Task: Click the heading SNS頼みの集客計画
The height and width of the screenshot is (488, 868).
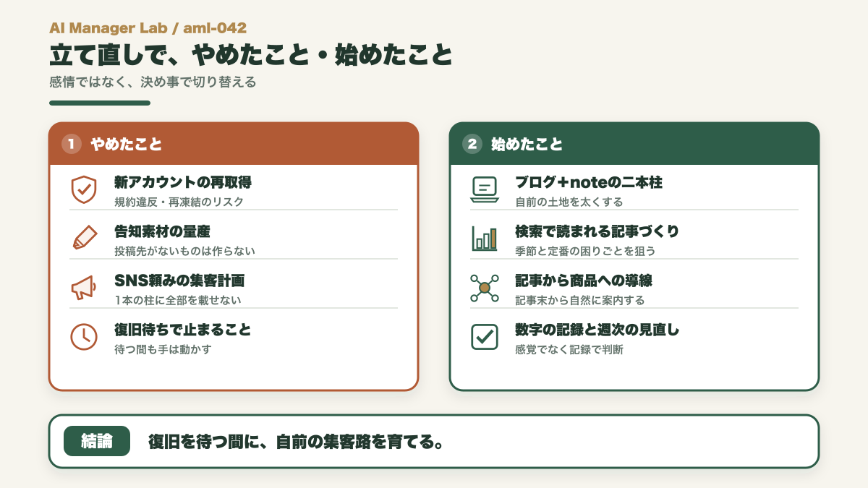Action: click(179, 281)
